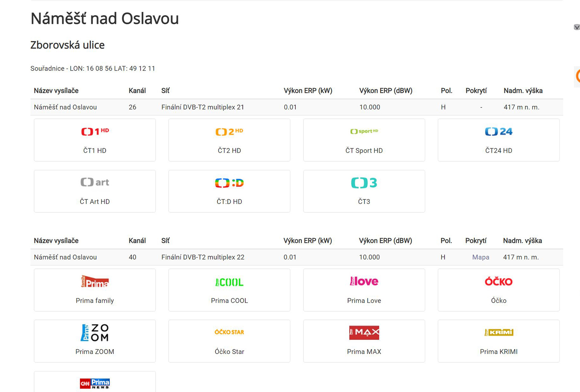Viewport: 580px width, 392px height.
Task: Open the Mapa coverage link
Action: pos(481,257)
